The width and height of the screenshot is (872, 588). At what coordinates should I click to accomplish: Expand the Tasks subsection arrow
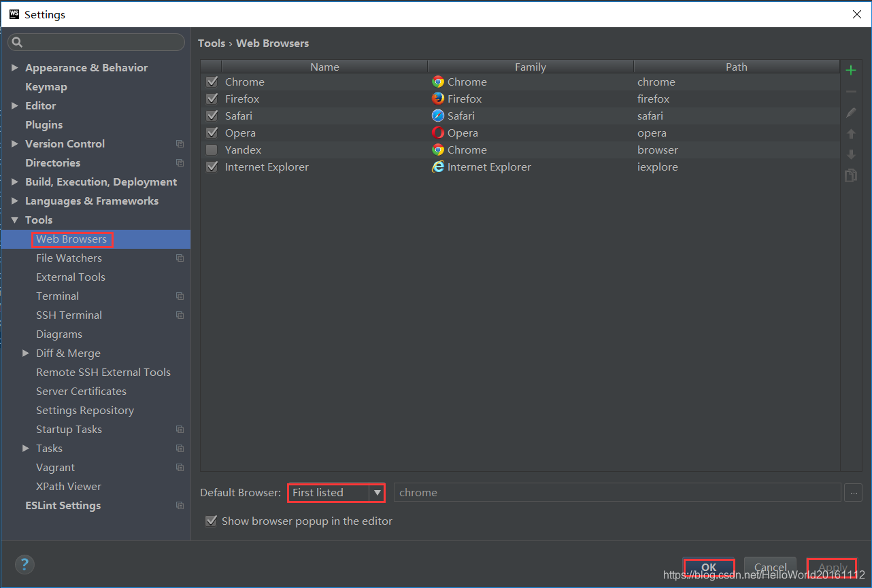pyautogui.click(x=26, y=449)
